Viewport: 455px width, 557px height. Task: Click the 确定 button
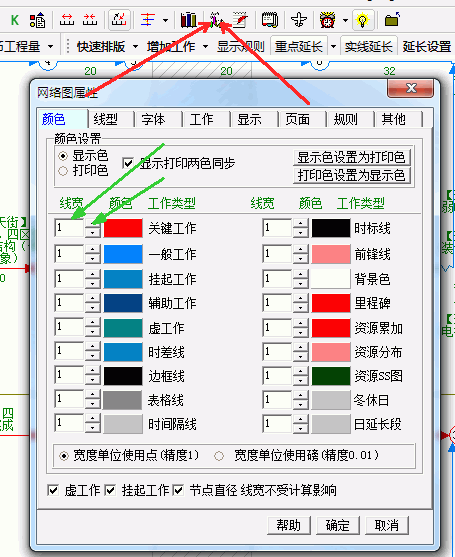point(338,525)
